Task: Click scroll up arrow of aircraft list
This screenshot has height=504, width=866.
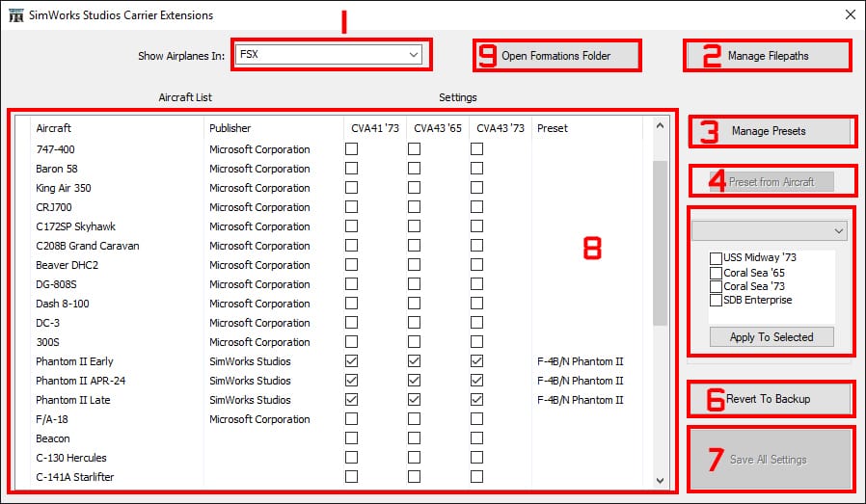Action: pos(660,125)
